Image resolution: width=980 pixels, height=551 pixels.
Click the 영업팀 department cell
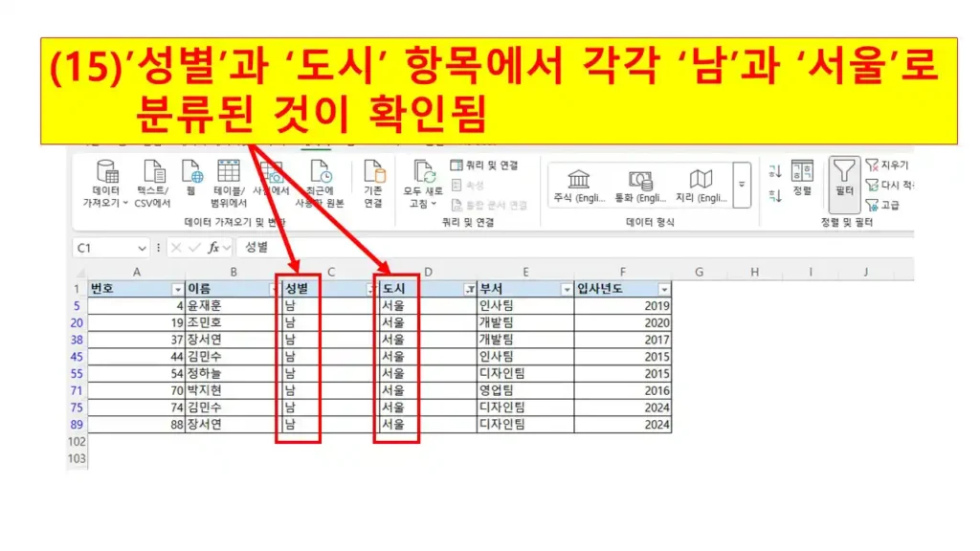point(525,390)
